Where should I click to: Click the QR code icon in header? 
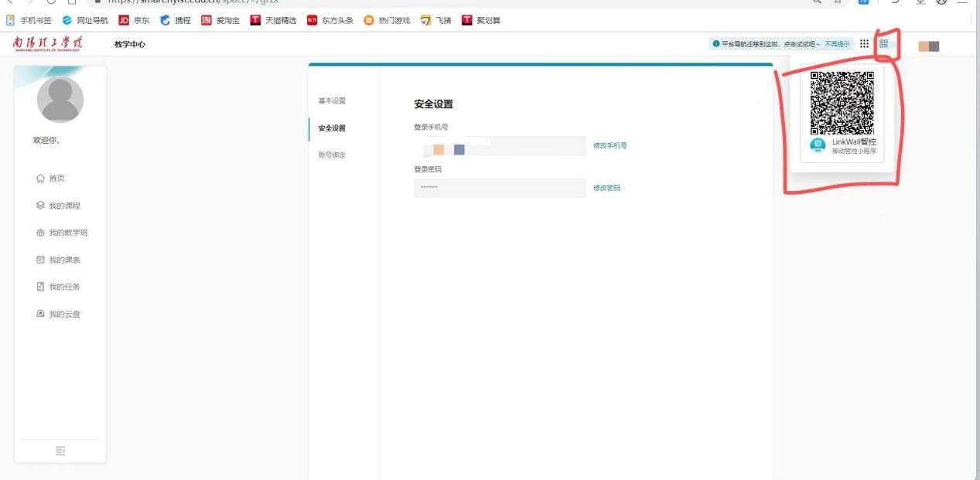(883, 44)
